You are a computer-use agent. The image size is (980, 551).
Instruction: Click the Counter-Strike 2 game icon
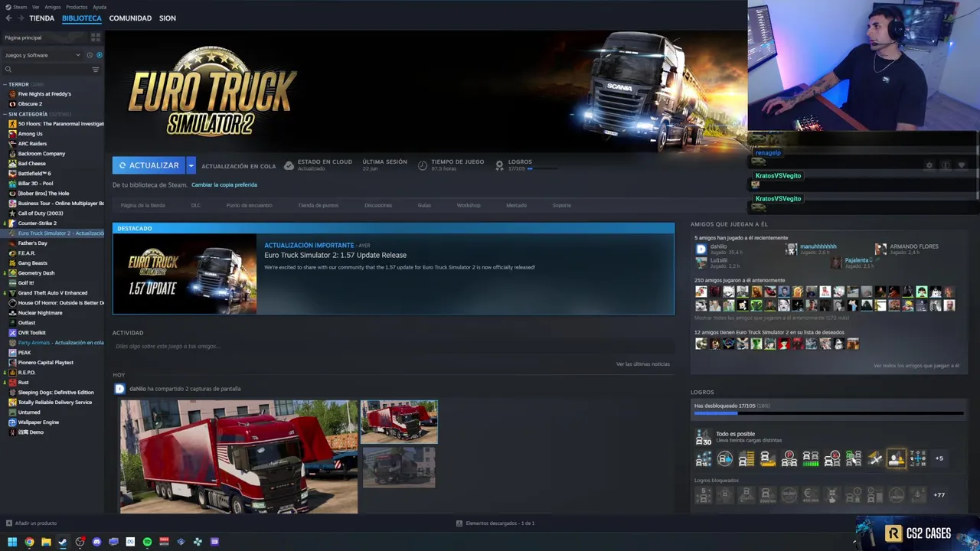click(x=12, y=223)
